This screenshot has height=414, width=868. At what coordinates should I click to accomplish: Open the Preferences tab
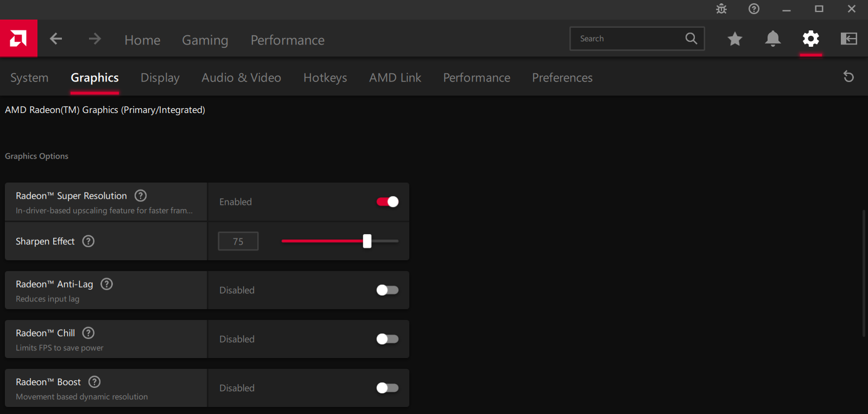click(562, 78)
